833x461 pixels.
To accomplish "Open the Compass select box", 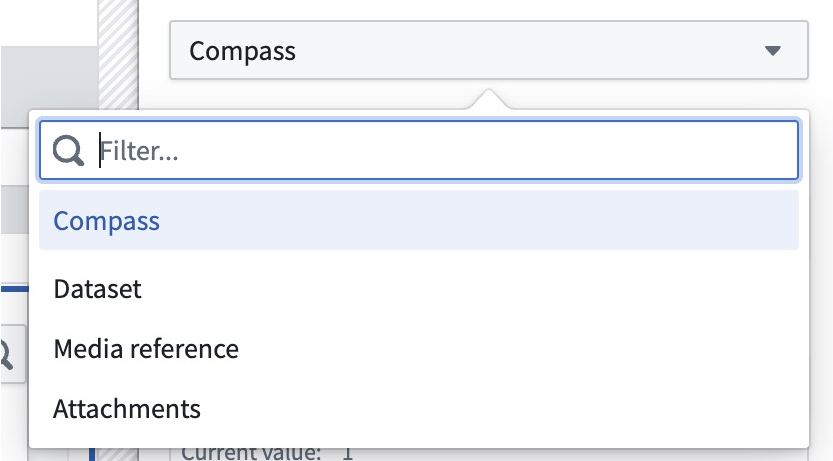I will [489, 50].
